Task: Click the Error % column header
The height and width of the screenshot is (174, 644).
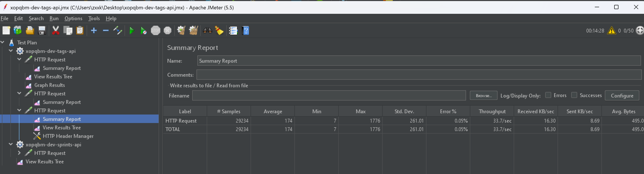Action: (448, 111)
